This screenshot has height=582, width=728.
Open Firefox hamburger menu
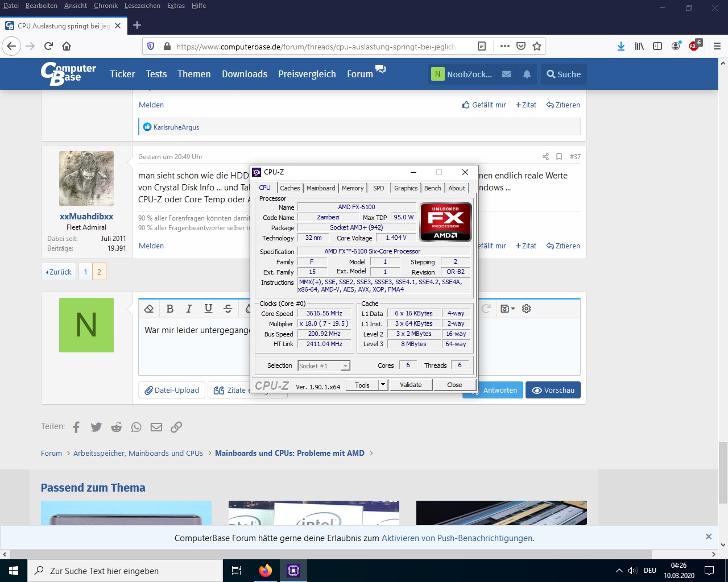(717, 46)
